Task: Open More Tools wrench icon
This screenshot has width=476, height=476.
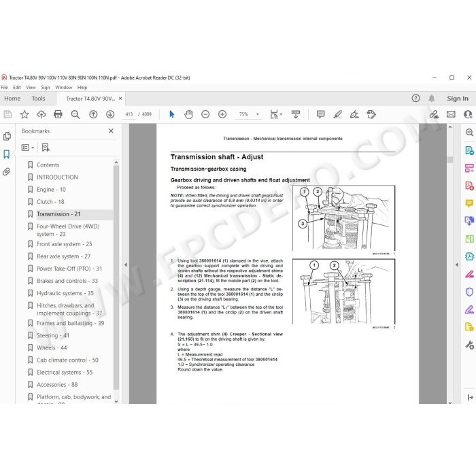Action: coord(469,345)
